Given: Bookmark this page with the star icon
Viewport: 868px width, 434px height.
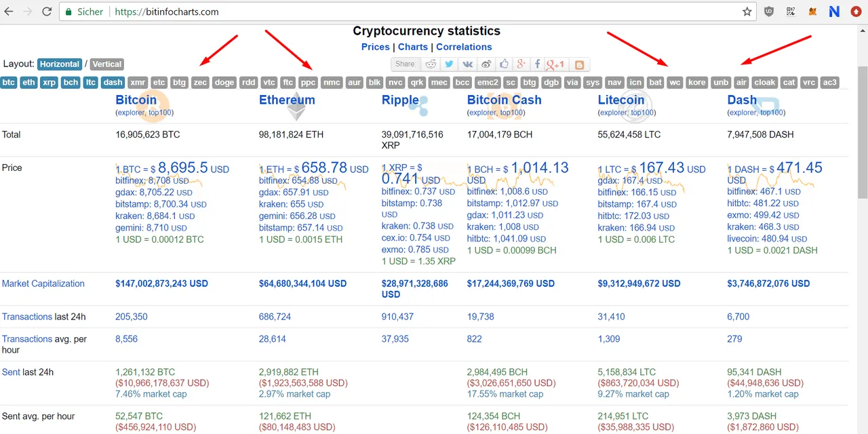Looking at the screenshot, I should (747, 12).
